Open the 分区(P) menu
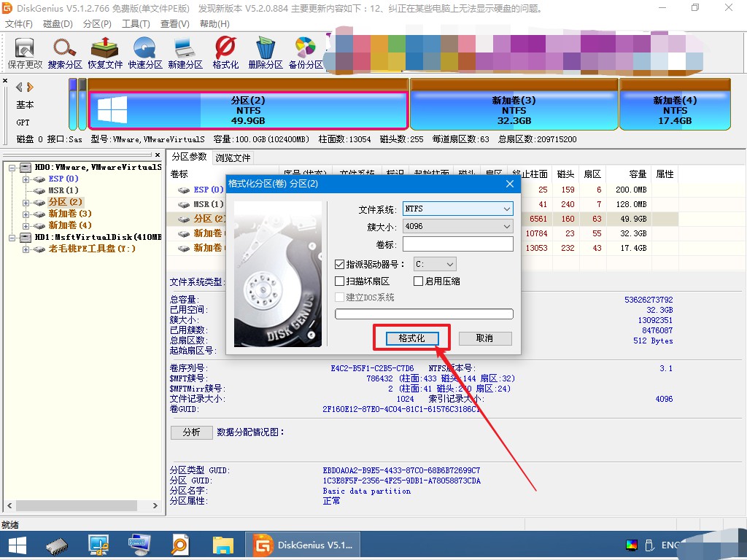 coord(97,24)
